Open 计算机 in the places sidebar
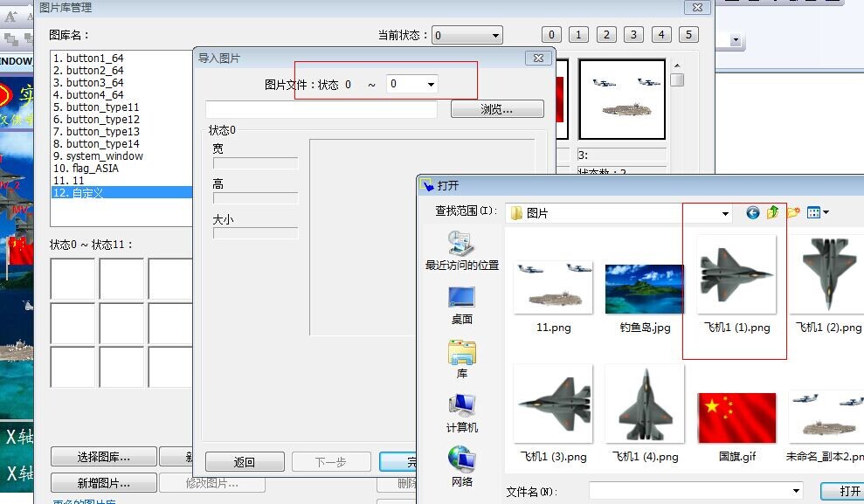Image resolution: width=864 pixels, height=504 pixels. click(x=461, y=414)
